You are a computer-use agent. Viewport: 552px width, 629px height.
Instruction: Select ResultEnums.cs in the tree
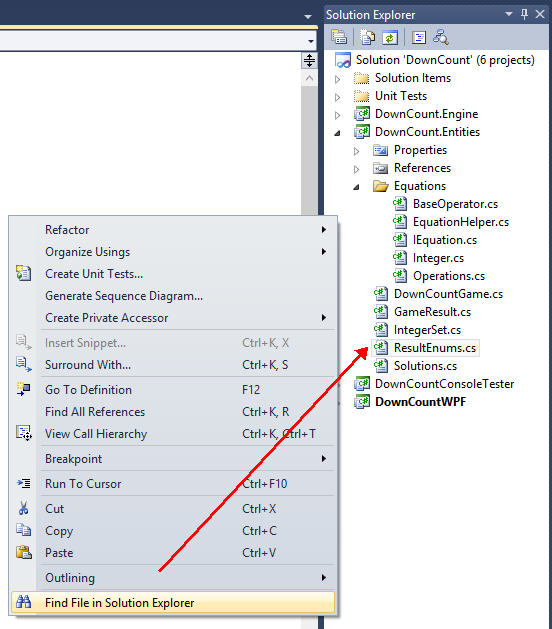434,348
